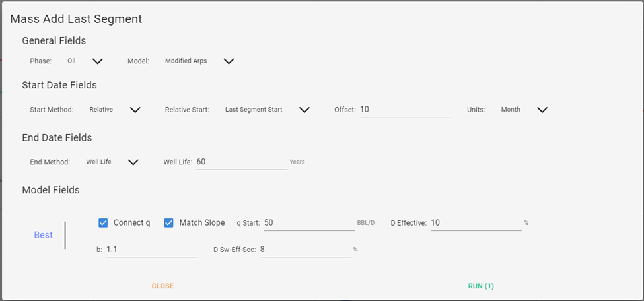Screen dimensions: 644x301
Task: Click the Offset input field
Action: point(406,110)
